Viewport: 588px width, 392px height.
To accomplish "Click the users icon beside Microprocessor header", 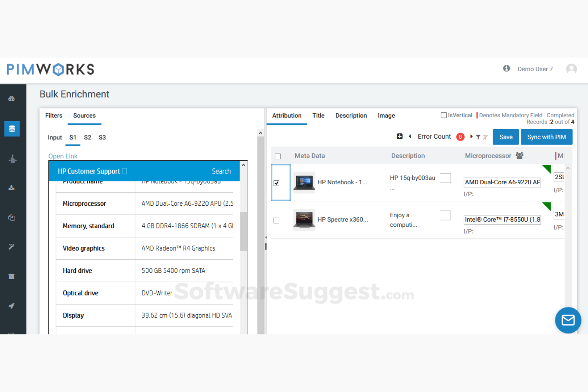I will point(519,155).
